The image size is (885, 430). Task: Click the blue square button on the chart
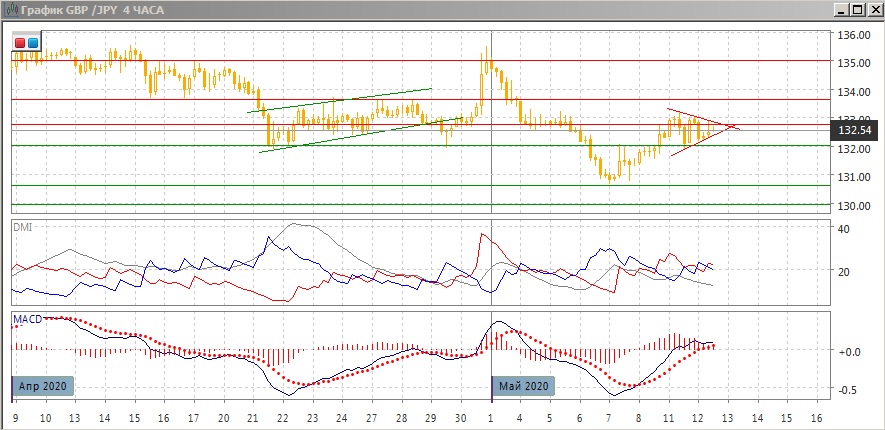(33, 43)
